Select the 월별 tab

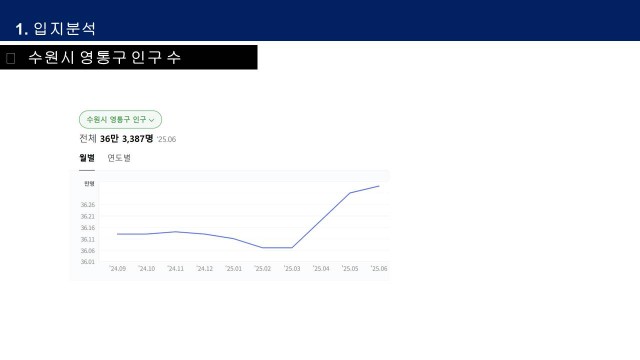coord(87,158)
